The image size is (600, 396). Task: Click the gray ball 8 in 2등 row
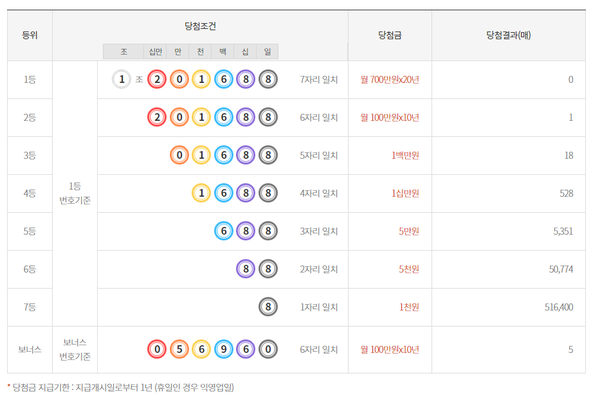coord(268,117)
